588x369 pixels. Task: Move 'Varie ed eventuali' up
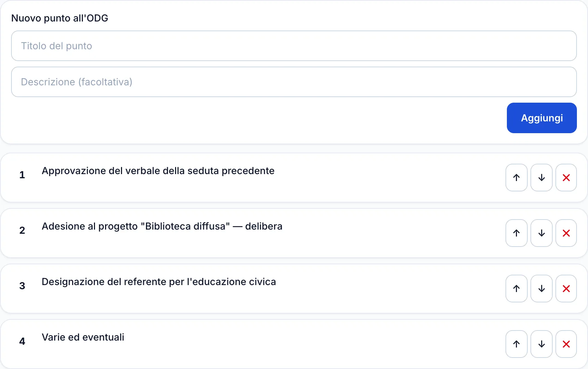(517, 344)
